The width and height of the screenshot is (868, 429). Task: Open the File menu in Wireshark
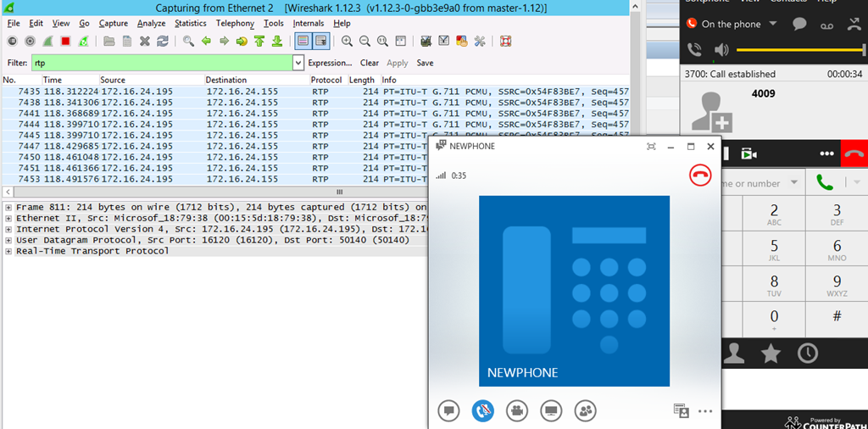pyautogui.click(x=14, y=23)
